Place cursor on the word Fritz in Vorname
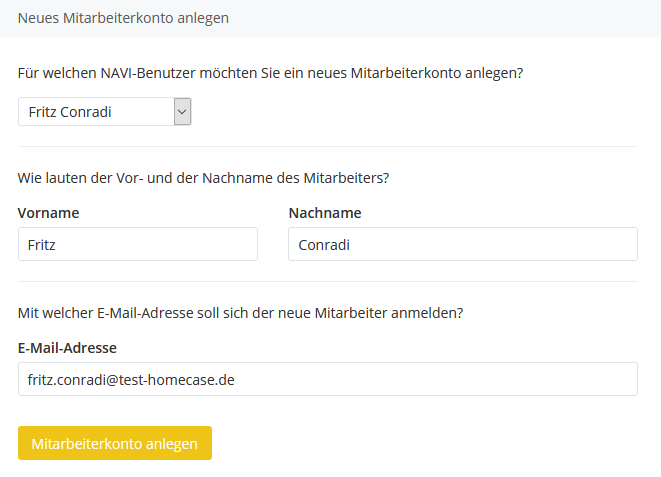This screenshot has width=661, height=477. (x=41, y=245)
